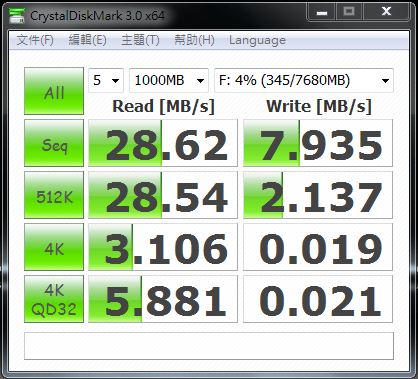Click the empty comment field at bottom

tap(209, 346)
